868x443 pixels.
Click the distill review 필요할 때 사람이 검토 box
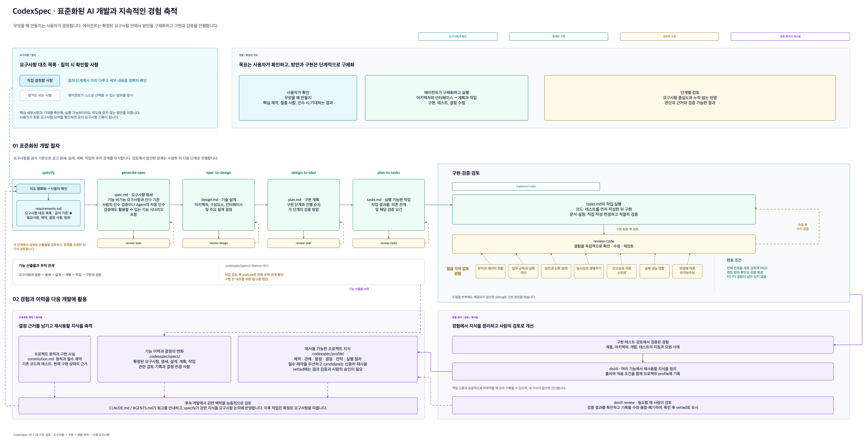643,405
